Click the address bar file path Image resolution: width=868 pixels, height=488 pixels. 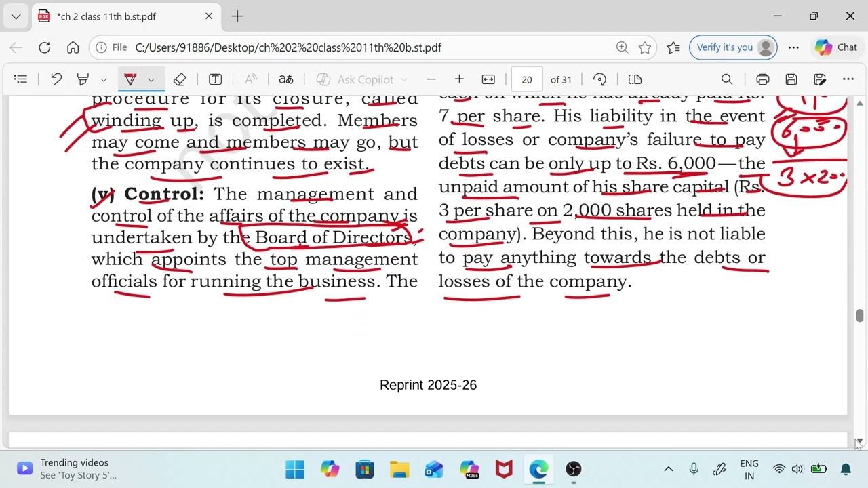(x=288, y=47)
